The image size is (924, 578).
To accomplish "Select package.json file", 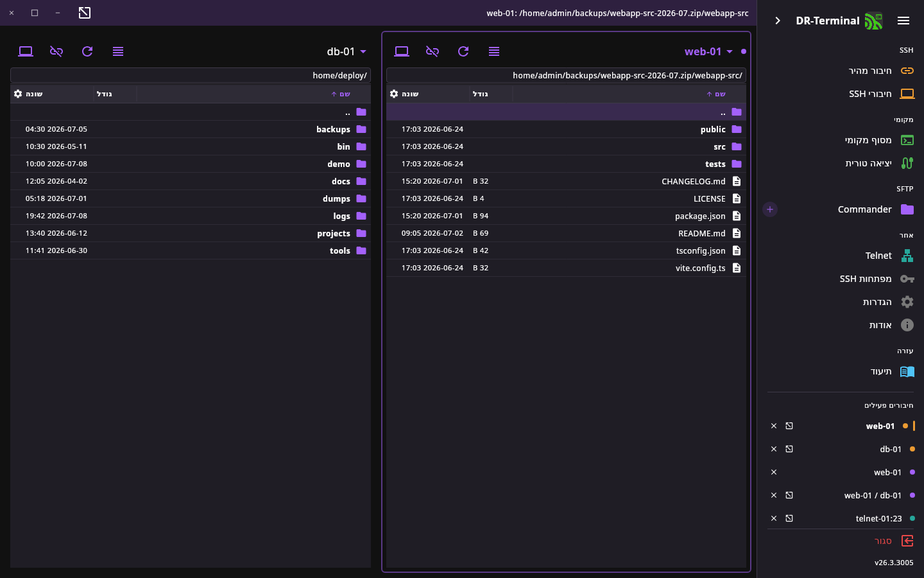I will (566, 216).
